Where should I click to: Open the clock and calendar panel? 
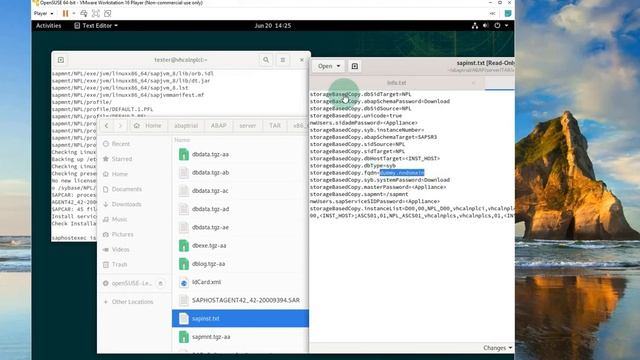click(273, 26)
